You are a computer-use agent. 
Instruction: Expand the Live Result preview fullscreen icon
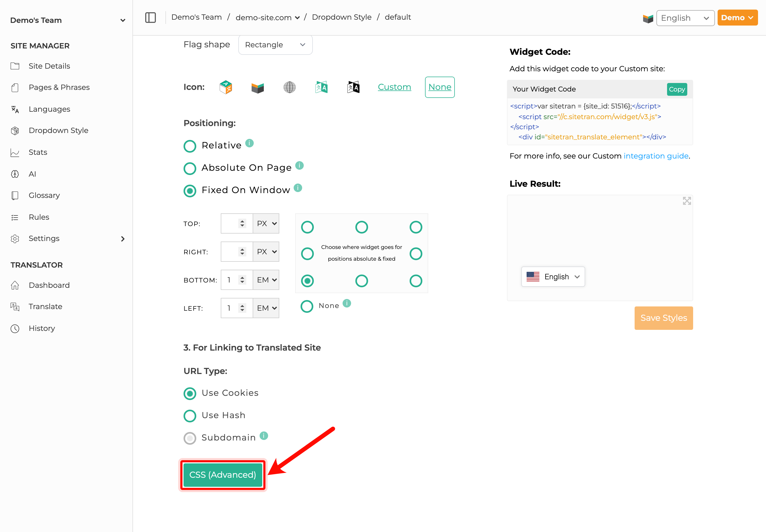pos(687,201)
